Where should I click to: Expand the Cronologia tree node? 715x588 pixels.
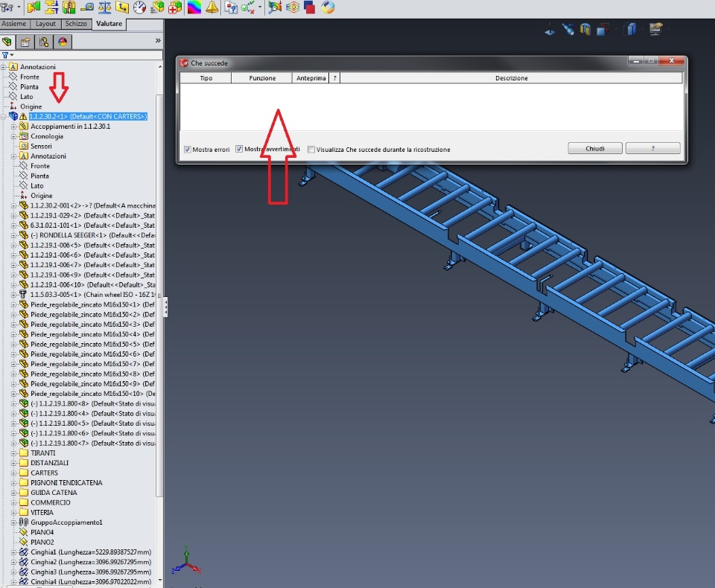click(x=13, y=136)
